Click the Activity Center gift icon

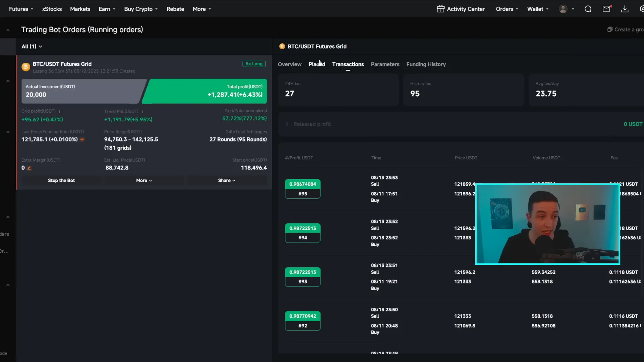(x=440, y=9)
